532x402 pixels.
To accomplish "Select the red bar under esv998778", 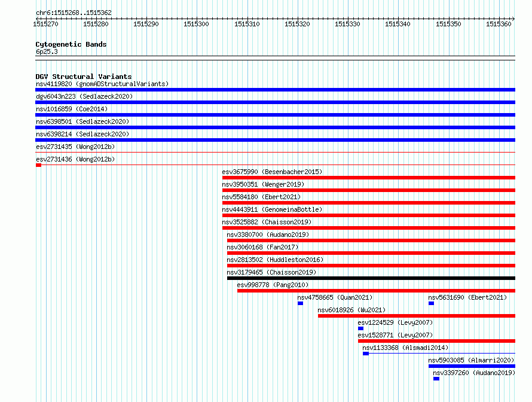I will (376, 291).
